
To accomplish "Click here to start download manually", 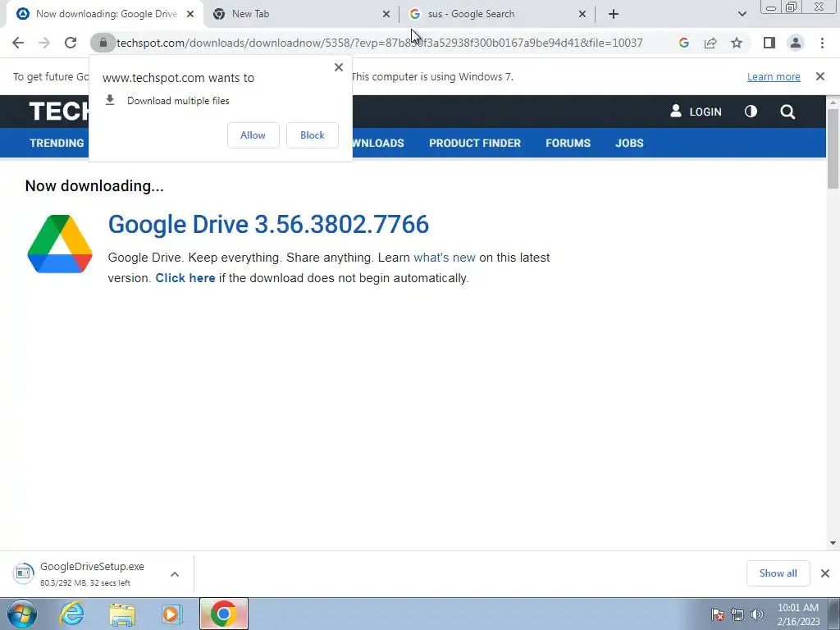I will (x=185, y=278).
